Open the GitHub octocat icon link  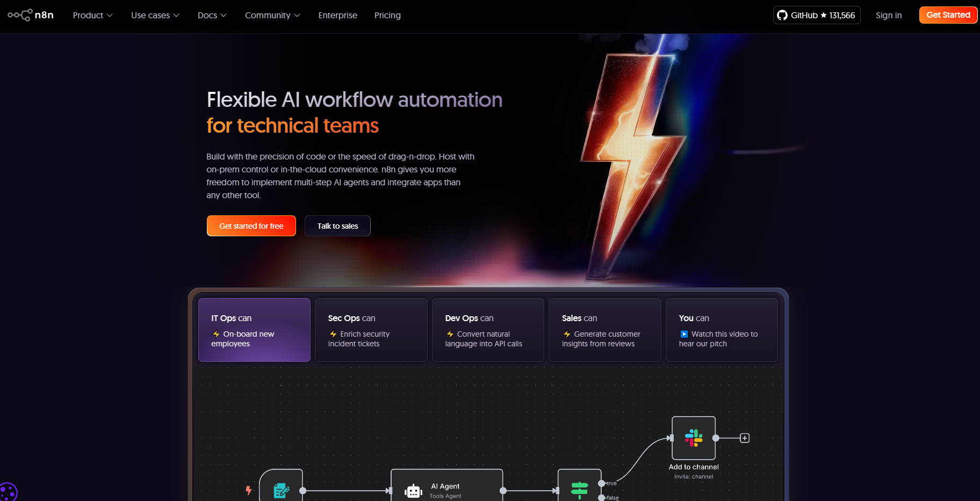(782, 15)
